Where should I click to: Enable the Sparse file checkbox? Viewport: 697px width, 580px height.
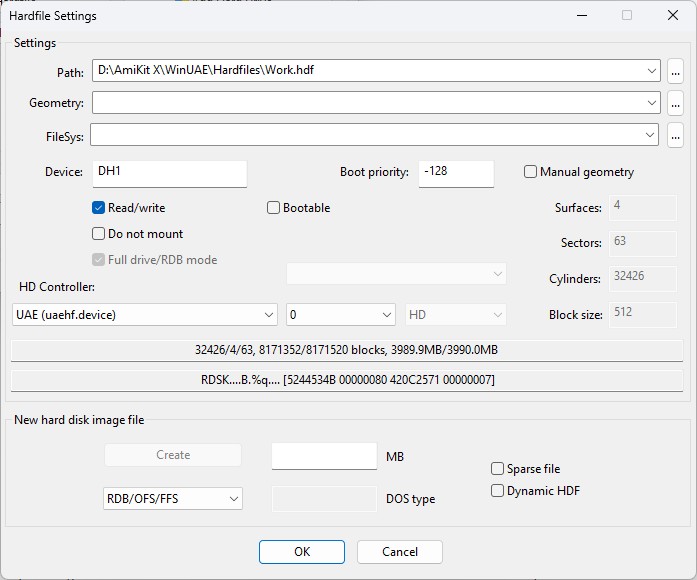[x=498, y=469]
